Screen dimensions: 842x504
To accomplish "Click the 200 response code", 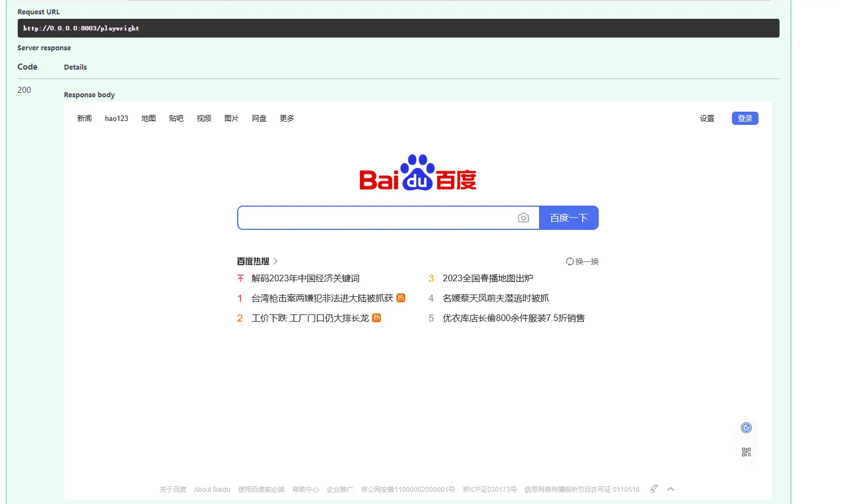I will point(24,90).
